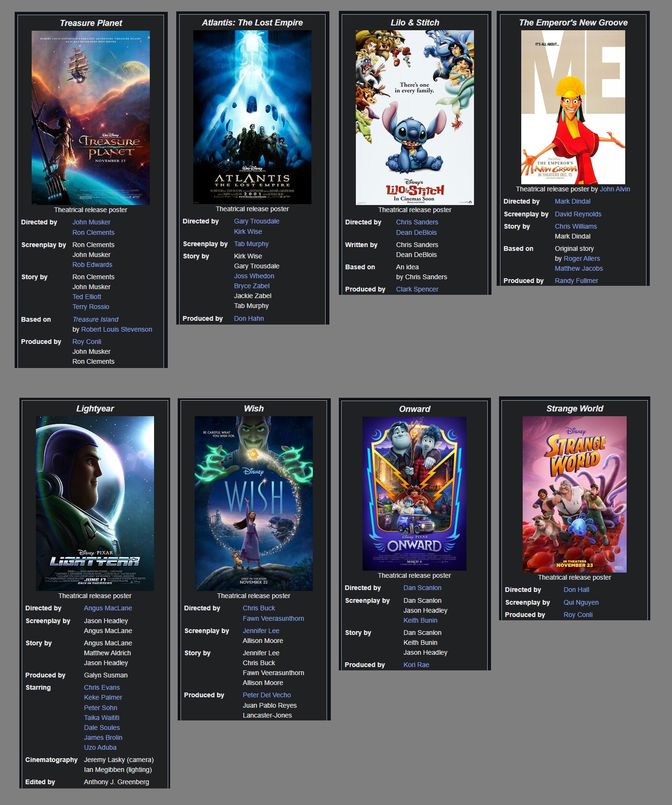This screenshot has height=805, width=672.
Task: Click Roy Conli link in Treasure Planet infobox
Action: [86, 342]
